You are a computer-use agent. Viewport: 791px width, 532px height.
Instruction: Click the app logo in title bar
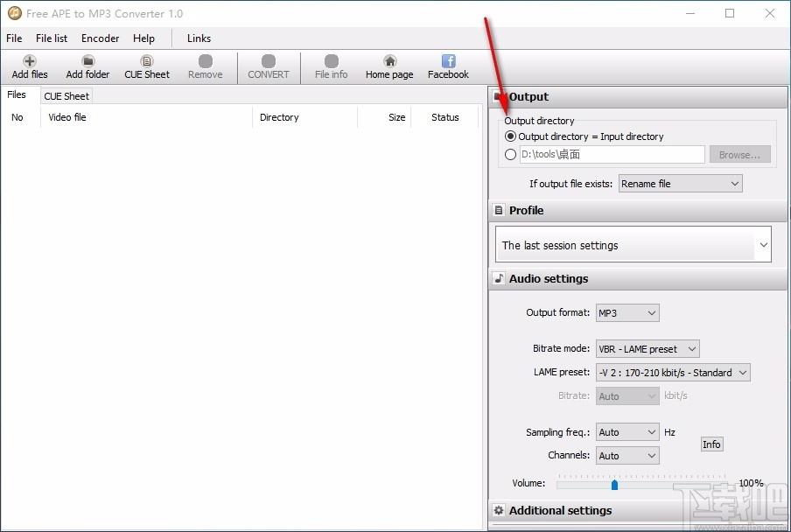(15, 14)
